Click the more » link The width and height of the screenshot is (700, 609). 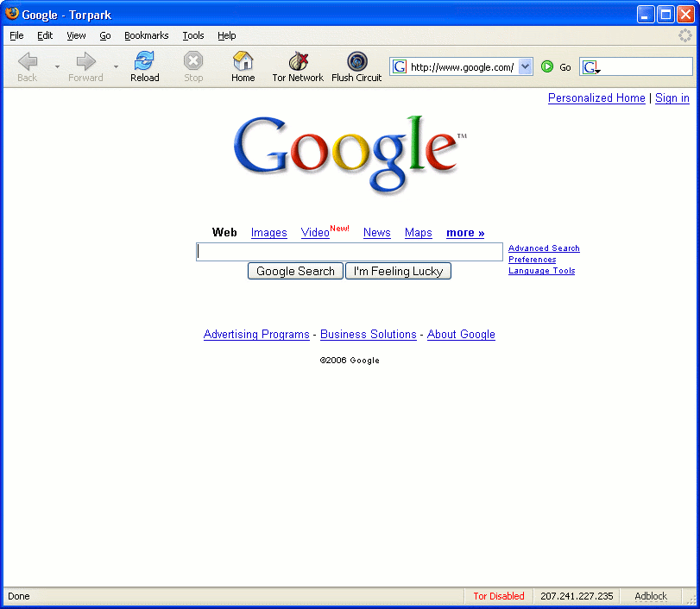465,232
